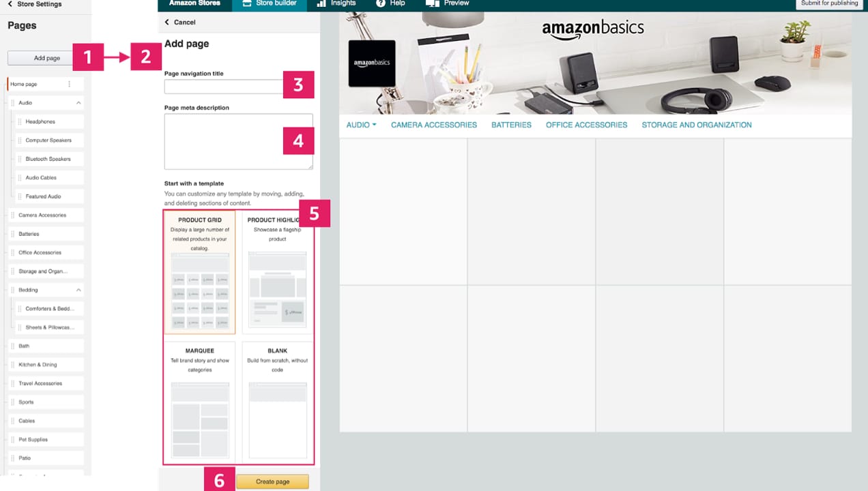Open the AUDIO dropdown in store preview

[362, 125]
